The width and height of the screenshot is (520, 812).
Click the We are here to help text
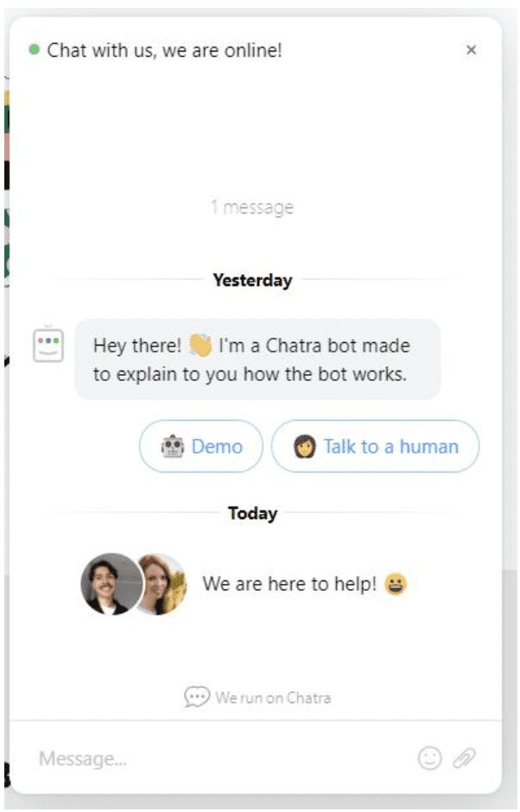(289, 584)
